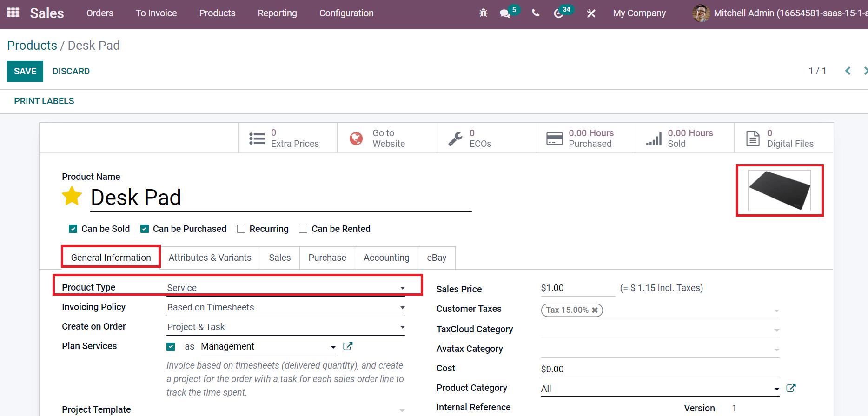Uncheck Can be Purchased checkbox
This screenshot has width=868, height=416.
[145, 229]
